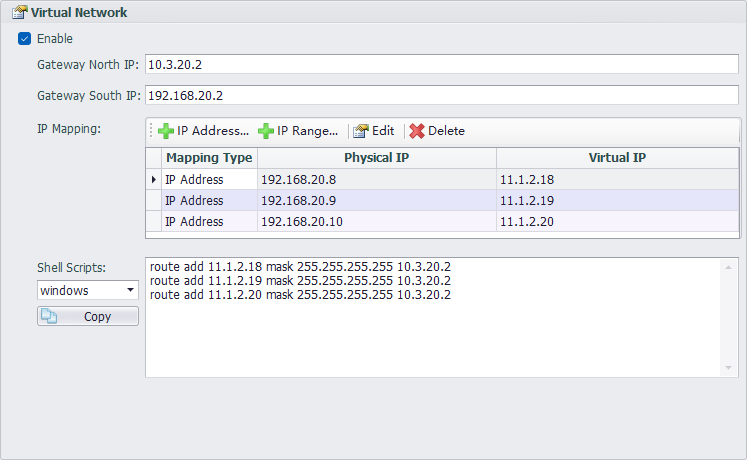Screen dimensions: 747x460
Task: Click into the Gateway North IP field
Action: click(440, 64)
